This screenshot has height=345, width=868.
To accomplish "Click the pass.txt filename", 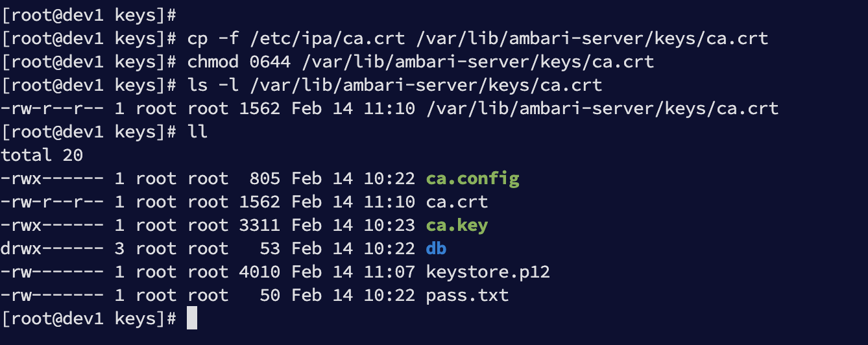I will click(467, 295).
